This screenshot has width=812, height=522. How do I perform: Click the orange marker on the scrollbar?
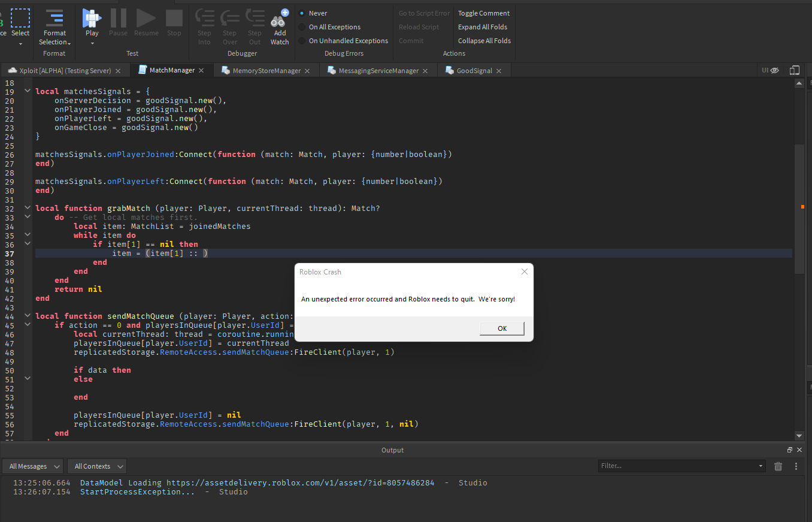[802, 206]
